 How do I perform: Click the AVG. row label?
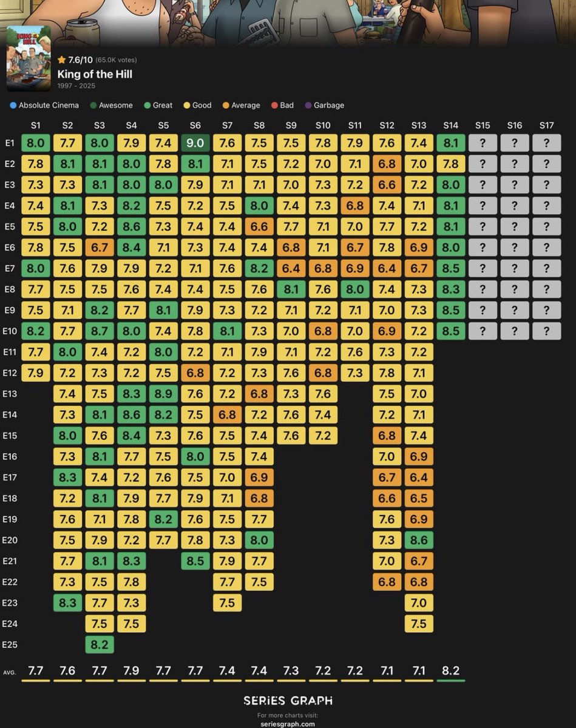pos(8,672)
